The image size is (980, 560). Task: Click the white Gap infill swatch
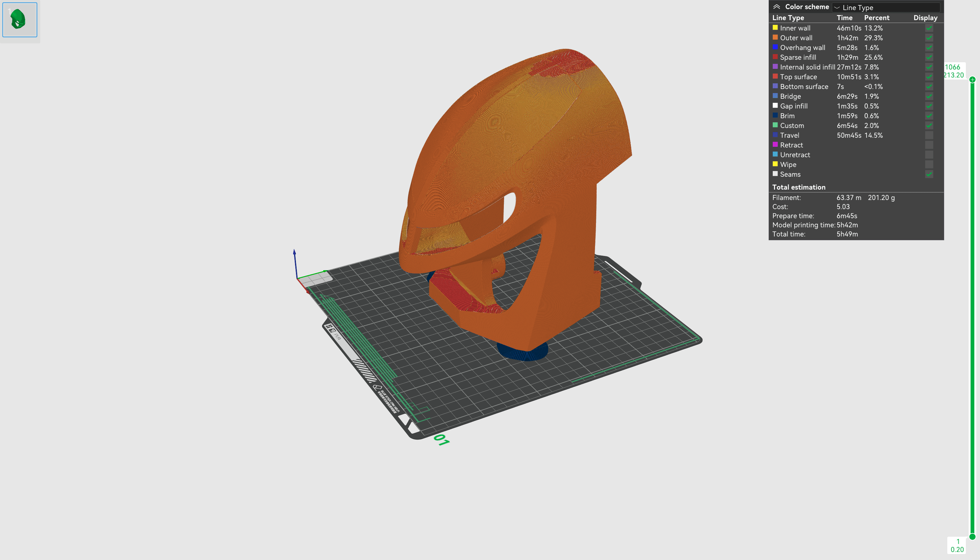(775, 105)
